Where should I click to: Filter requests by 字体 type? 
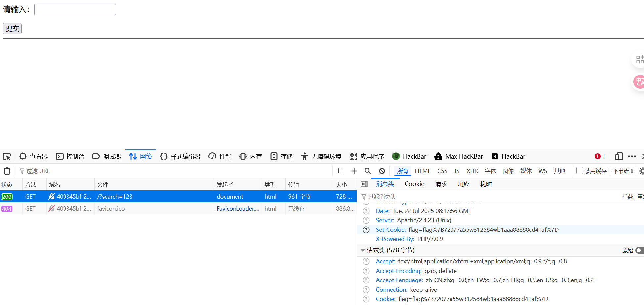click(x=490, y=171)
